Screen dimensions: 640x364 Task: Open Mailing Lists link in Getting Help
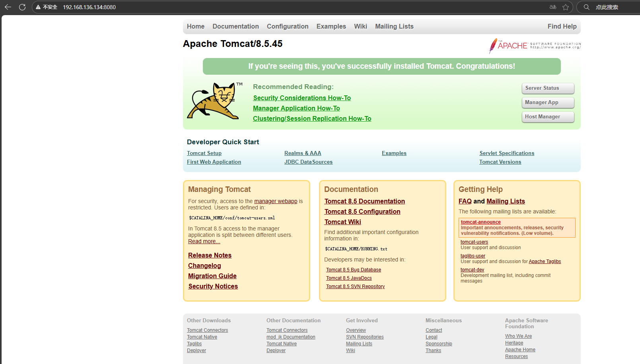(506, 201)
